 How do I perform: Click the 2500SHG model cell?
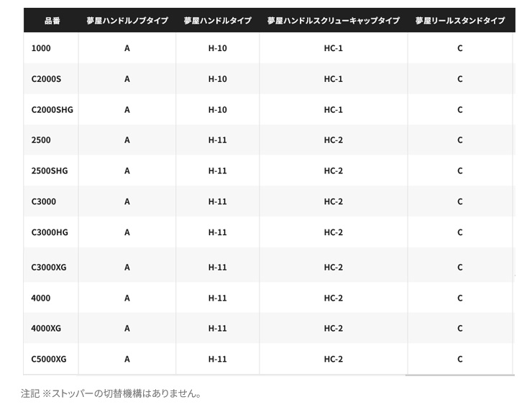pyautogui.click(x=50, y=170)
